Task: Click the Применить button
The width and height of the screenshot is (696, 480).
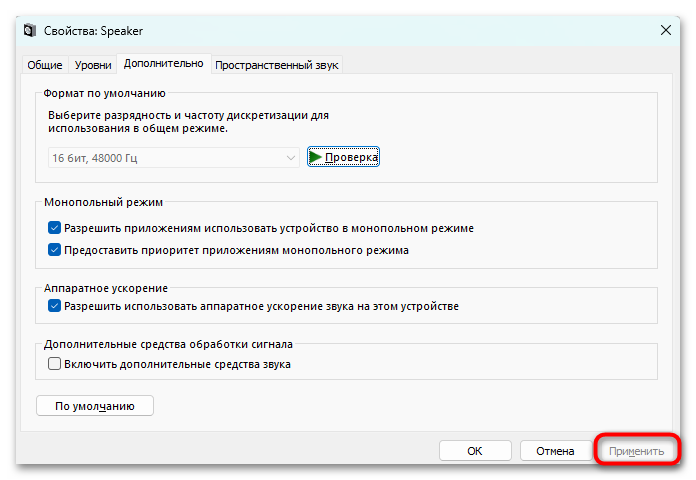Action: coord(637,451)
